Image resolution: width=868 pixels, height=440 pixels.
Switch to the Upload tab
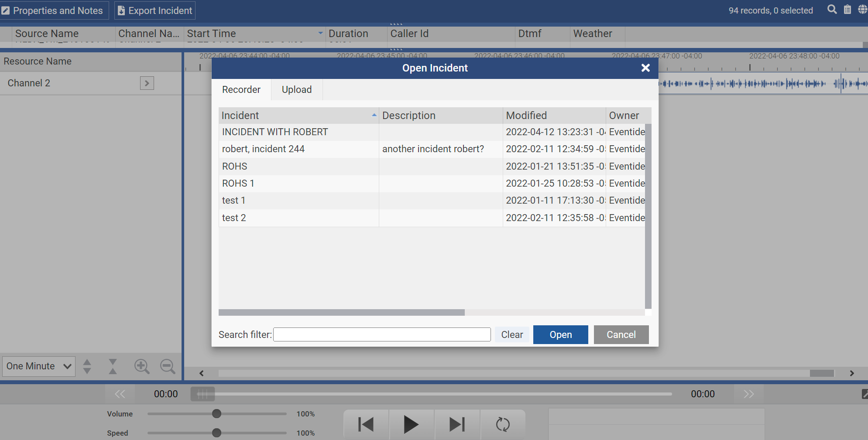tap(297, 90)
